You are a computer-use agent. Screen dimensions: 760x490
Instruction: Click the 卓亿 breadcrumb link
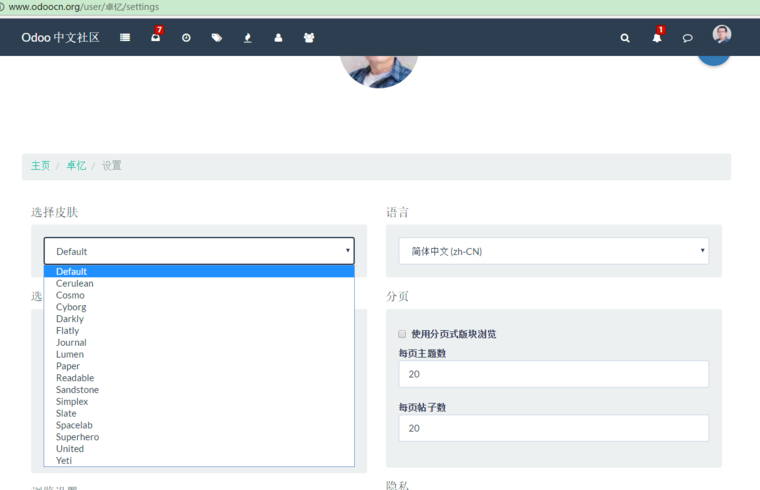coord(76,166)
